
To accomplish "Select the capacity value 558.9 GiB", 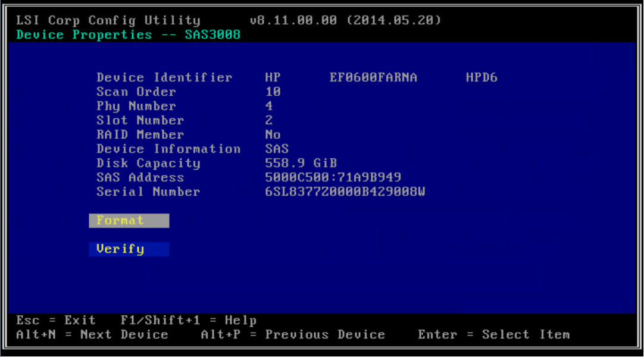I will click(301, 163).
